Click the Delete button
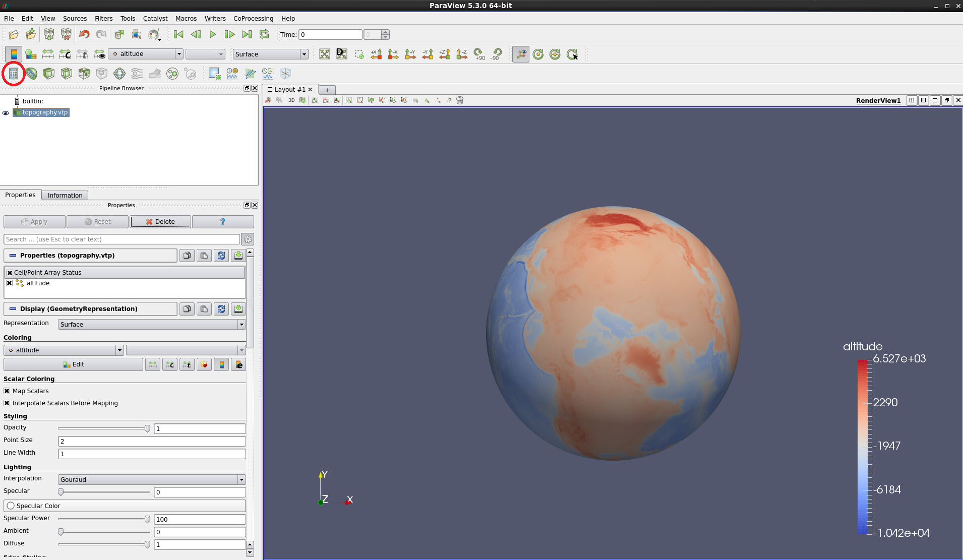Screen dimensions: 963x560 (x=160, y=222)
